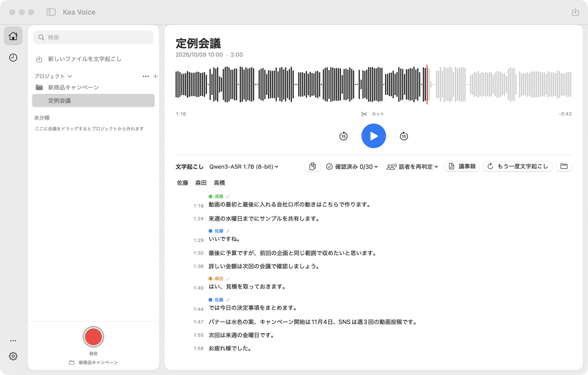The image size is (588, 375).
Task: Open the history clock icon
Action: click(x=13, y=57)
